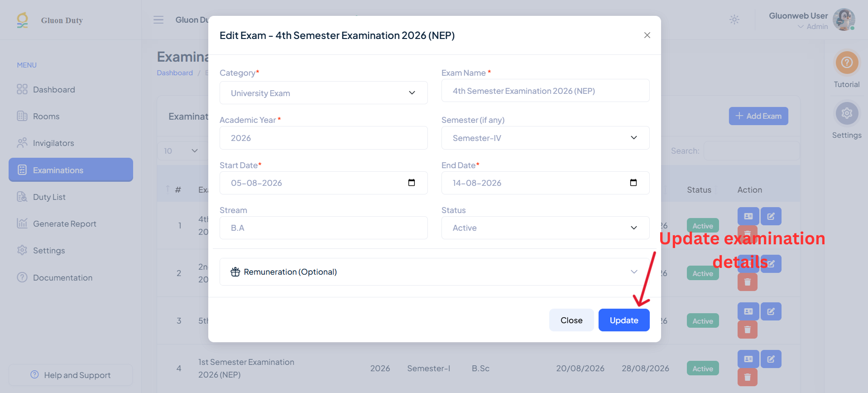The width and height of the screenshot is (868, 393).
Task: Click the red delete icon in row 4
Action: click(x=748, y=377)
